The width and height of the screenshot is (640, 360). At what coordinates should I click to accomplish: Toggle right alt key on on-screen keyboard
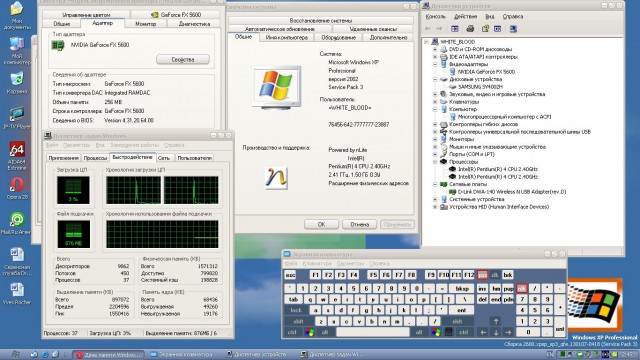tap(419, 332)
